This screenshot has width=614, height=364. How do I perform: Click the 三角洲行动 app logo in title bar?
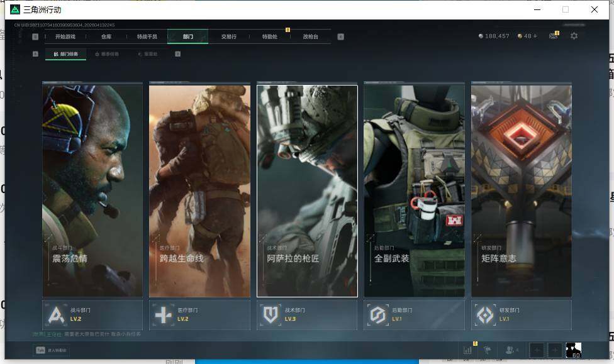[x=15, y=9]
